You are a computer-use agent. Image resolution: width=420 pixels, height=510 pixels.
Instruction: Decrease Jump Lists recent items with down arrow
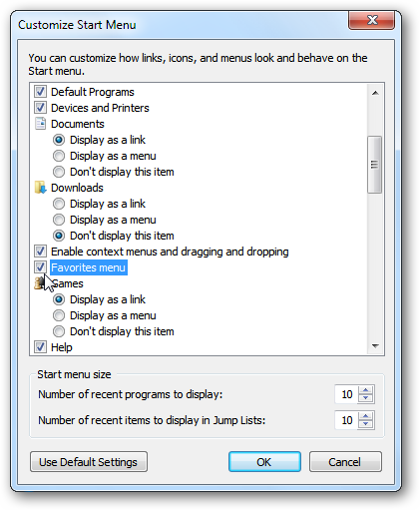366,424
